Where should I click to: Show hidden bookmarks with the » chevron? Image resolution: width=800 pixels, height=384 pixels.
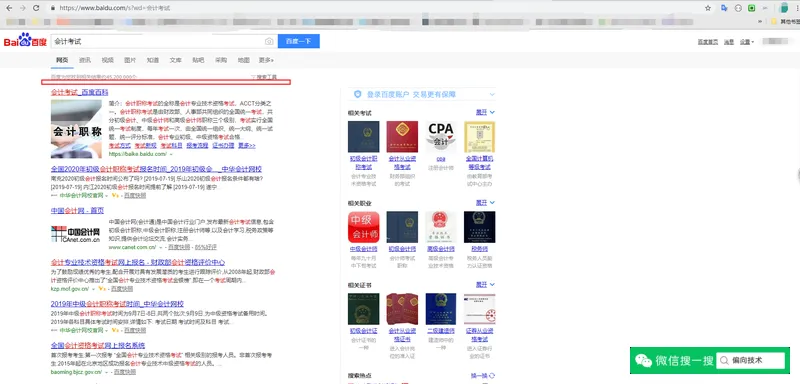761,21
